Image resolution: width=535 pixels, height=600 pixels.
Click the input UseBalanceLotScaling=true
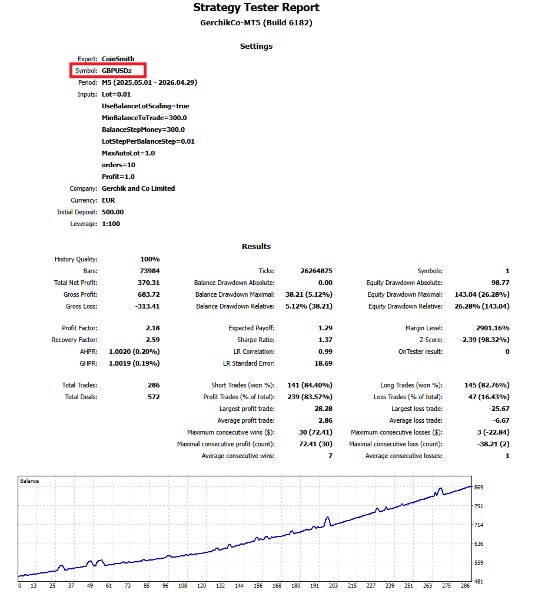pos(145,106)
